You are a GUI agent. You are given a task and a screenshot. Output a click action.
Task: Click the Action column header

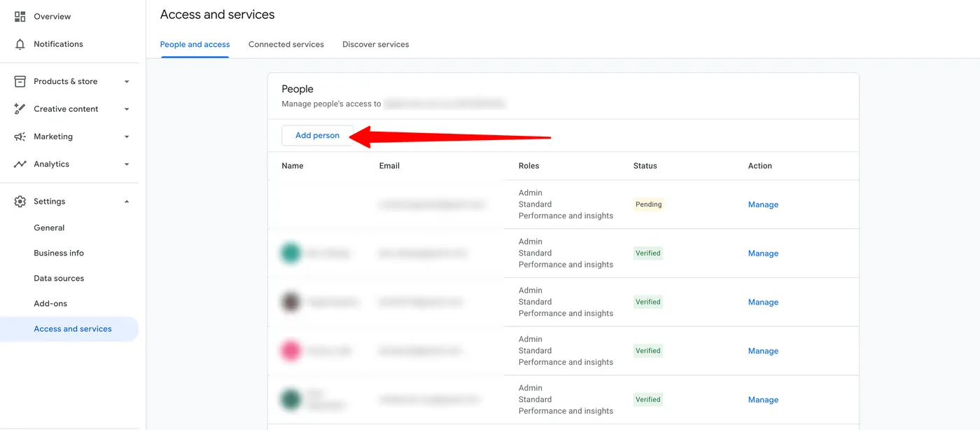pyautogui.click(x=760, y=166)
